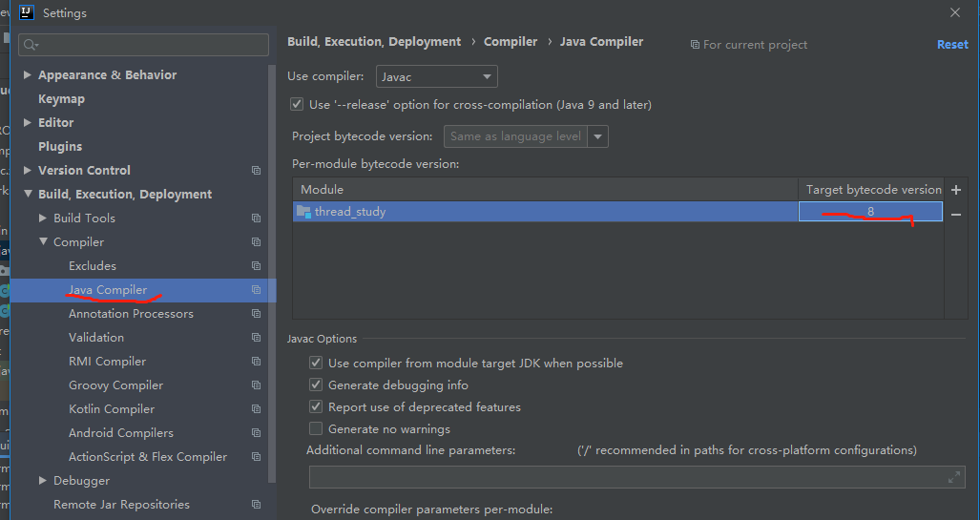Select the thread_study module row
The width and height of the screenshot is (980, 520).
tap(617, 211)
